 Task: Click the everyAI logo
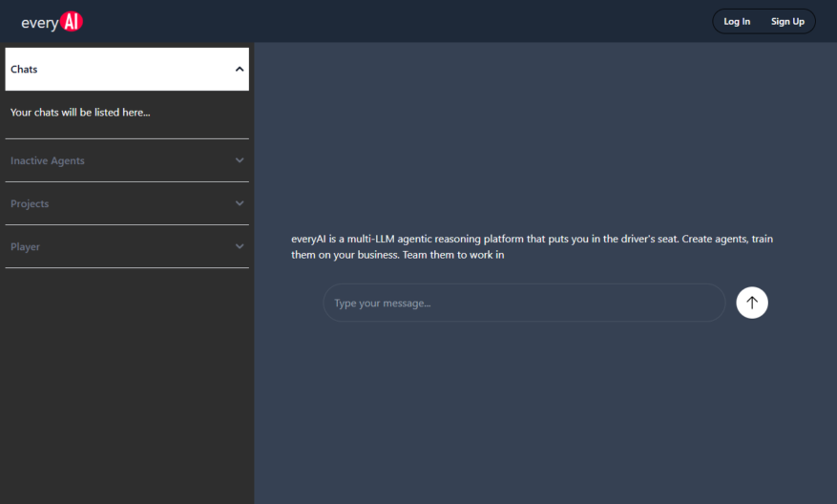coord(52,22)
